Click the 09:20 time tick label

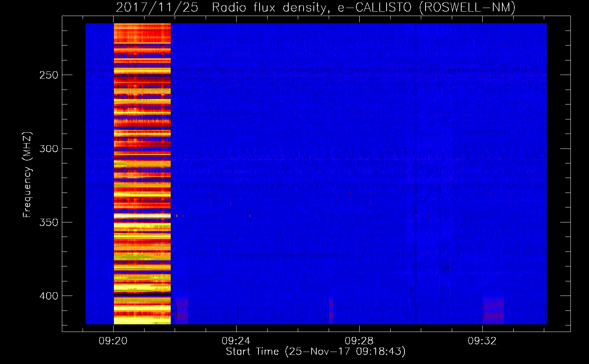click(113, 341)
